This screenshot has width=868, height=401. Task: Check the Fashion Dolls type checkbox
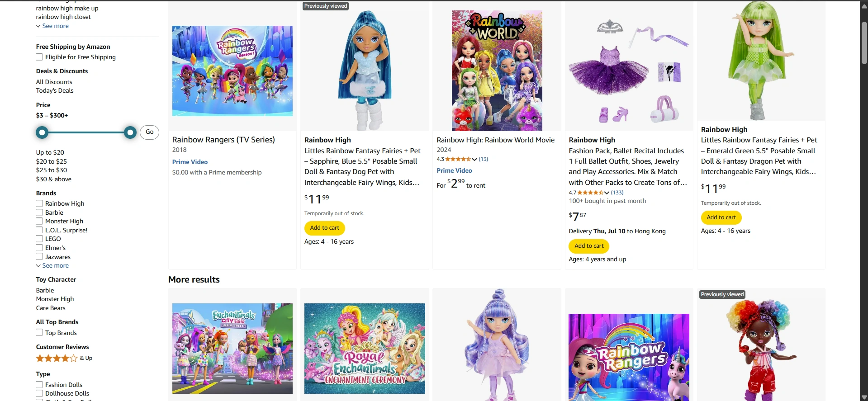click(39, 384)
